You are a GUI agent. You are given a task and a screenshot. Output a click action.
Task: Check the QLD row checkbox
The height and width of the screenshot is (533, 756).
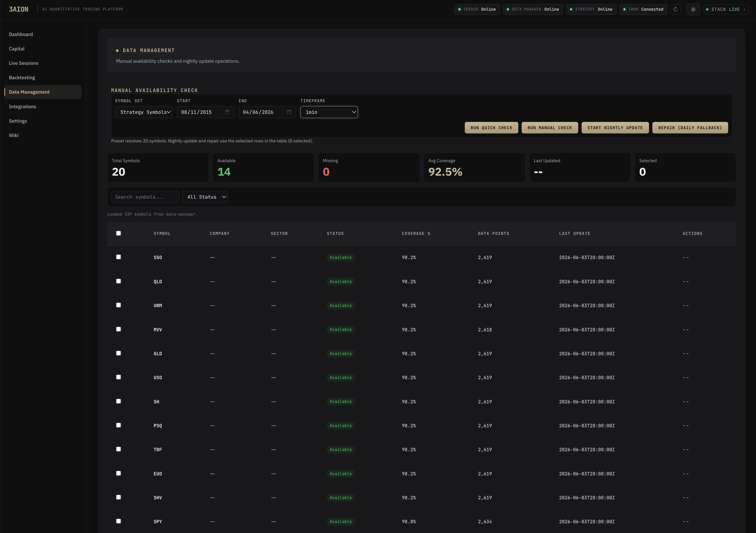point(119,281)
